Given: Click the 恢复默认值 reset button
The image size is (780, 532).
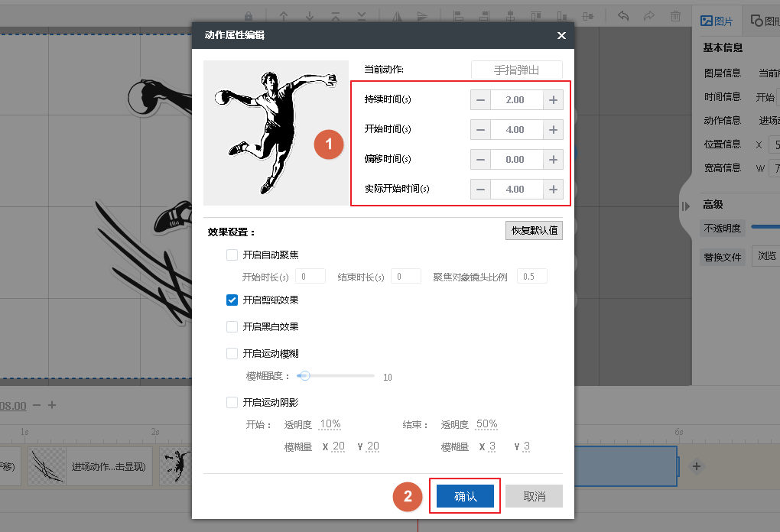Looking at the screenshot, I should 533,229.
